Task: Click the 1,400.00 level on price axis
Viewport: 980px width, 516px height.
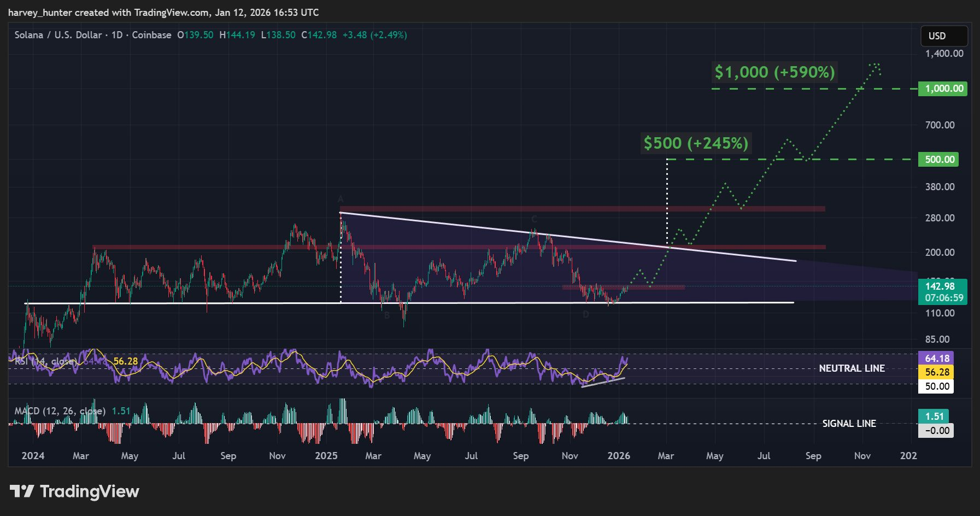Action: click(x=944, y=54)
